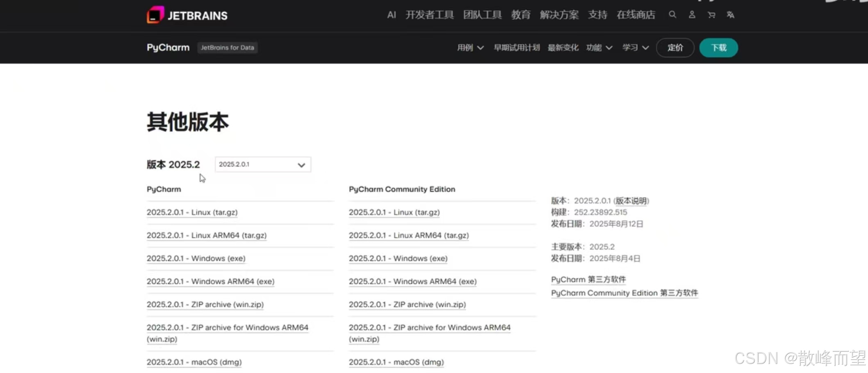Open the 早期试用计划 page
The image size is (868, 373).
[517, 48]
